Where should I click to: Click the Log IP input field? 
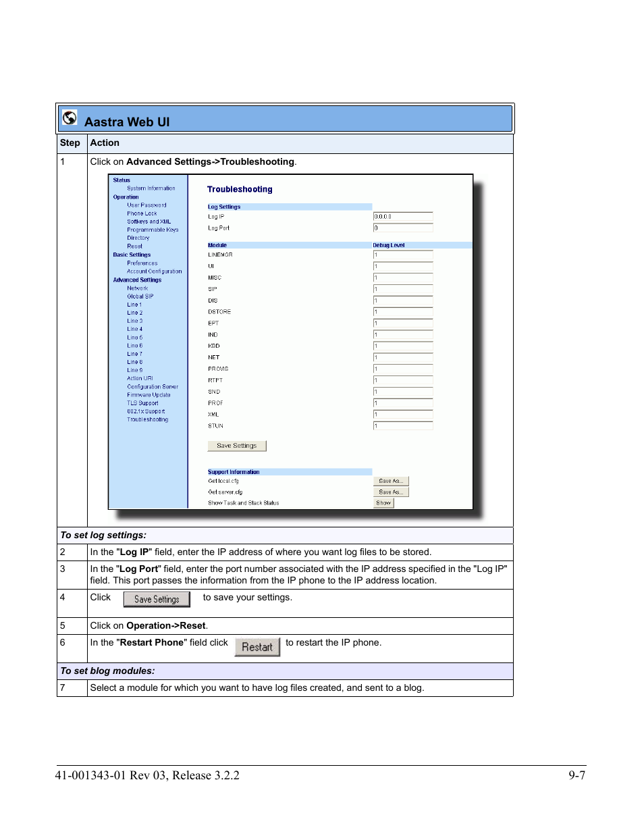coord(403,217)
